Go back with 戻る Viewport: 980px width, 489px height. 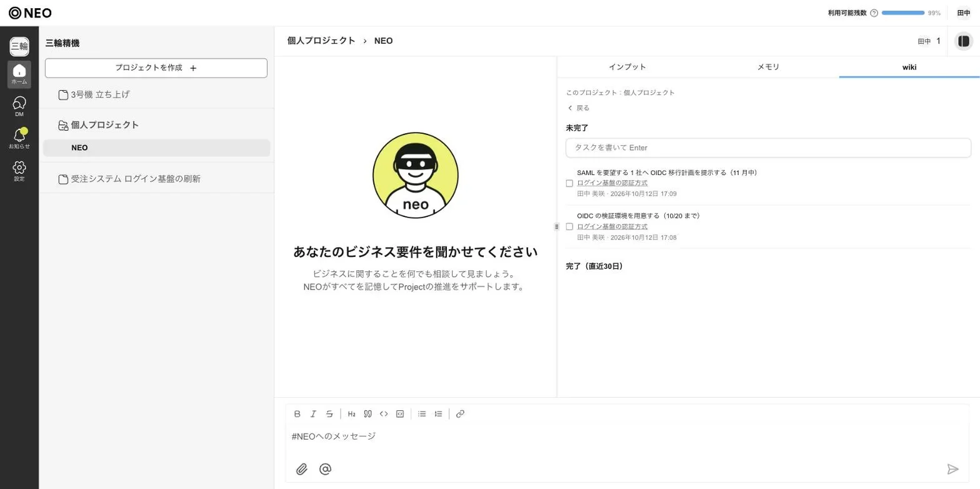[578, 108]
